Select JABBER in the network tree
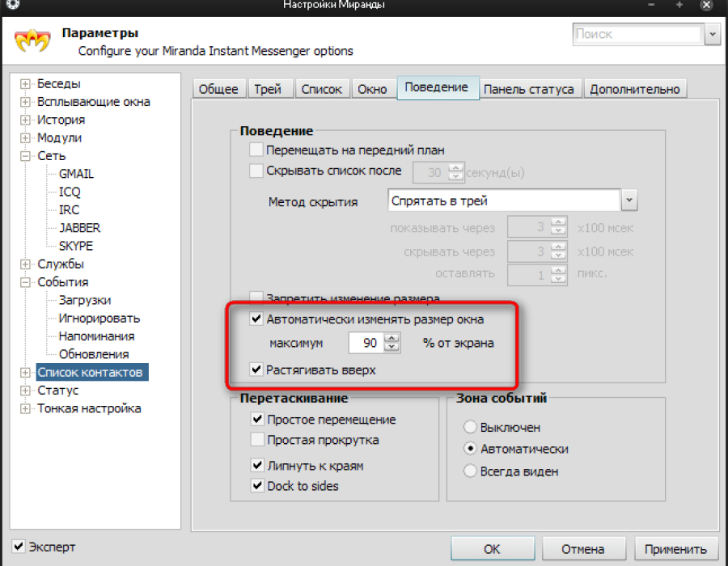The height and width of the screenshot is (566, 728). (79, 228)
